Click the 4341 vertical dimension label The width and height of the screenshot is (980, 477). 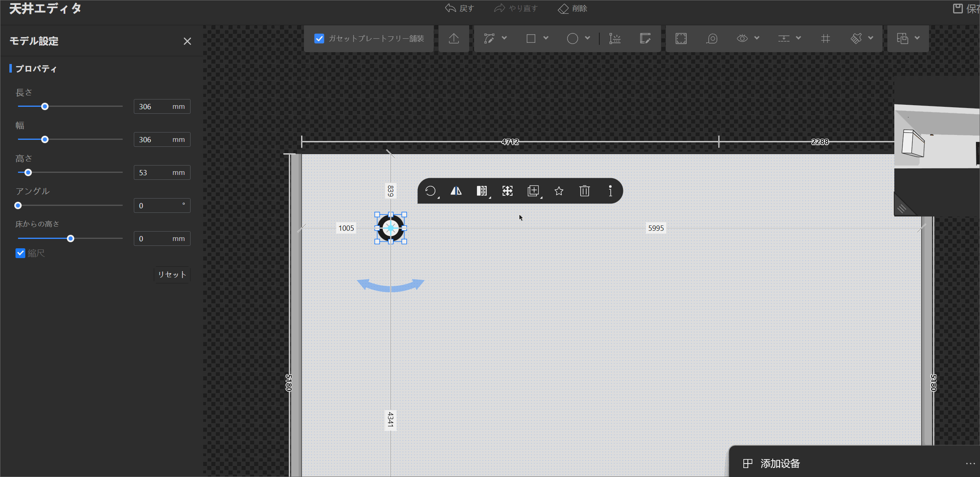tap(391, 420)
